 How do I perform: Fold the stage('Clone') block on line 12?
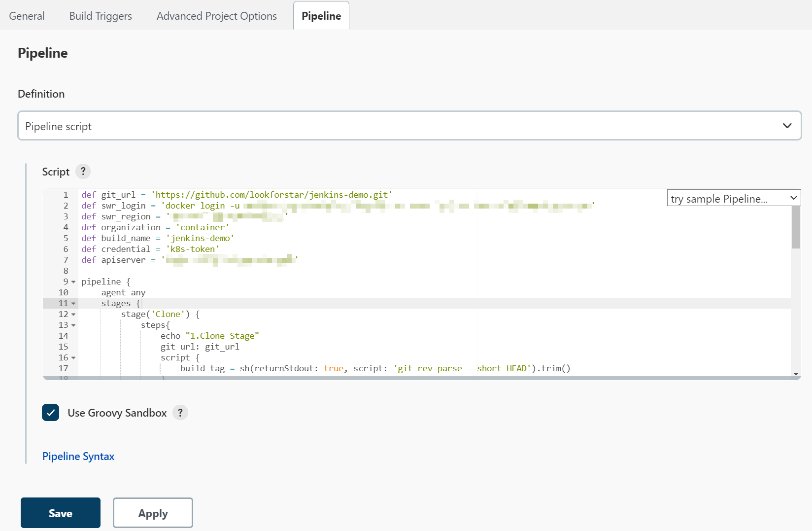(x=73, y=315)
